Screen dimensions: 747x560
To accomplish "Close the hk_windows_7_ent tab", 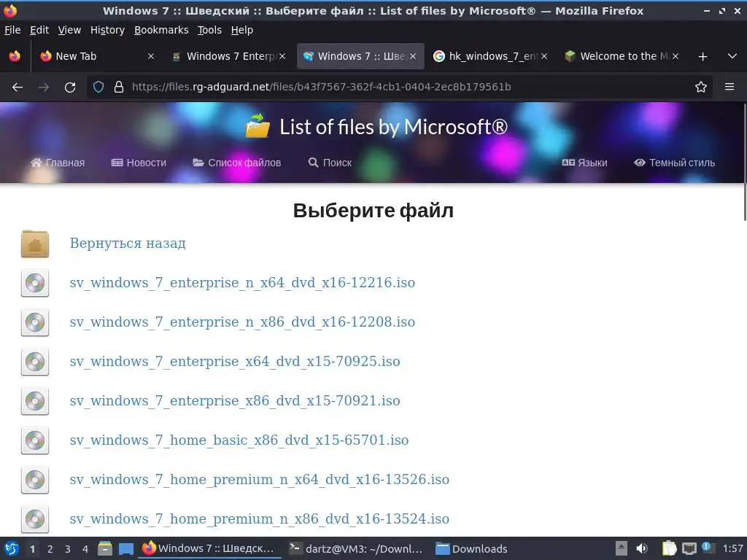I will click(x=544, y=56).
